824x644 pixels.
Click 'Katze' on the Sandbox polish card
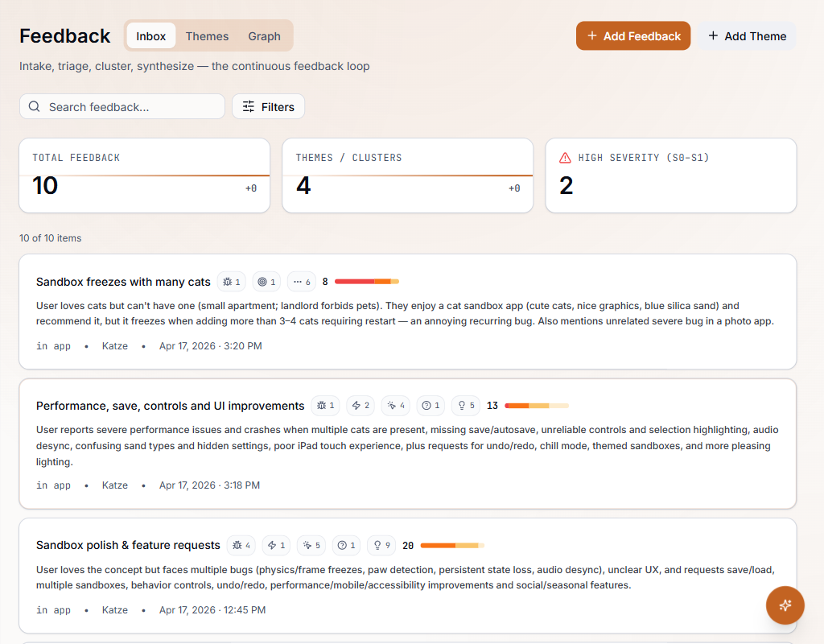tap(115, 610)
